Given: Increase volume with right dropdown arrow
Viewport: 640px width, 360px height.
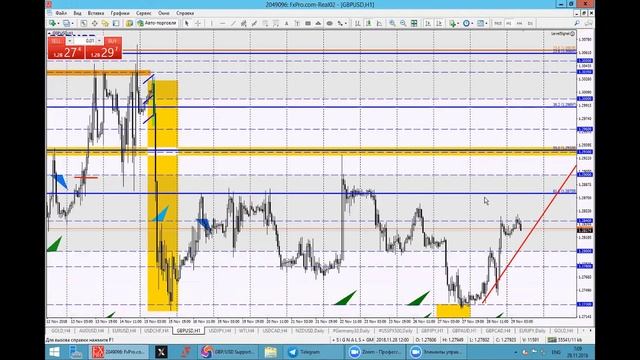Looking at the screenshot, I should [x=100, y=41].
